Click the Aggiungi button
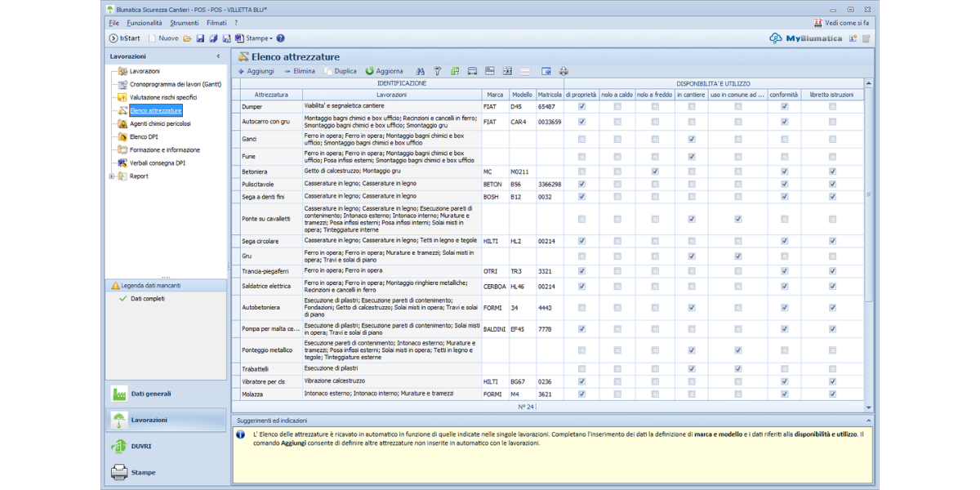This screenshot has width=980, height=490. point(256,71)
